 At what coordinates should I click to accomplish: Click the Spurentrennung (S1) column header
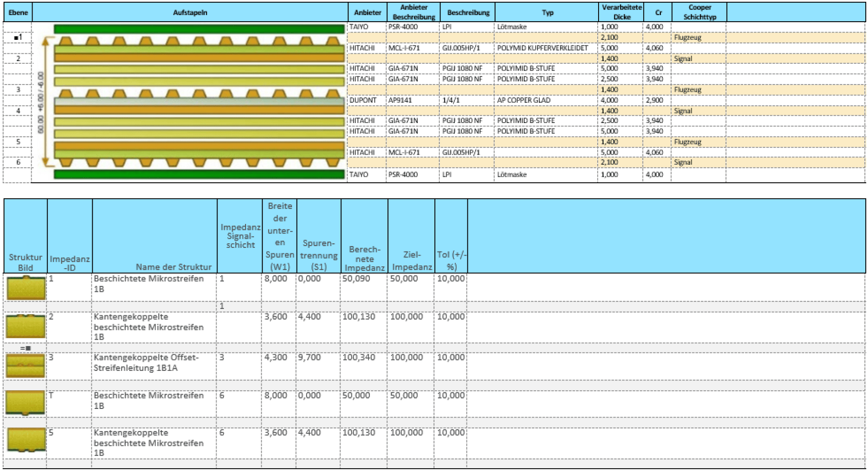point(319,236)
